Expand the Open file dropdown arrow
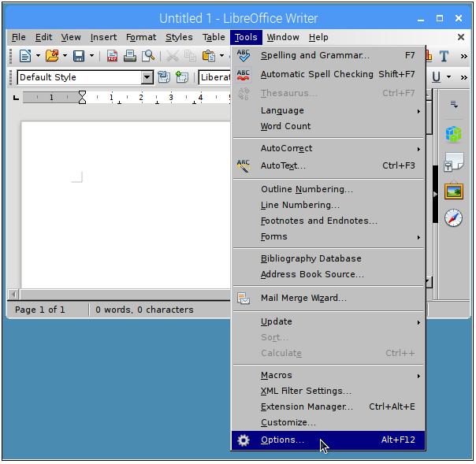This screenshot has height=464, width=476. tap(65, 56)
